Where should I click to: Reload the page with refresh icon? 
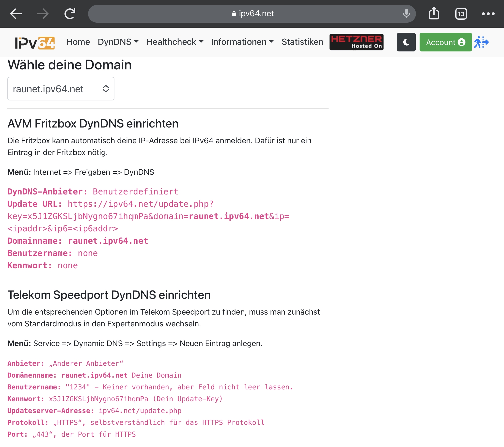tap(70, 14)
